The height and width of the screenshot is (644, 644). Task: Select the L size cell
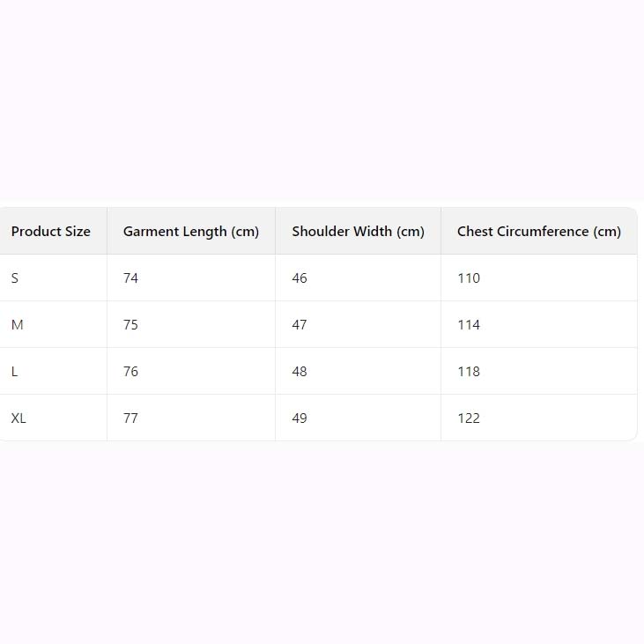pos(15,372)
